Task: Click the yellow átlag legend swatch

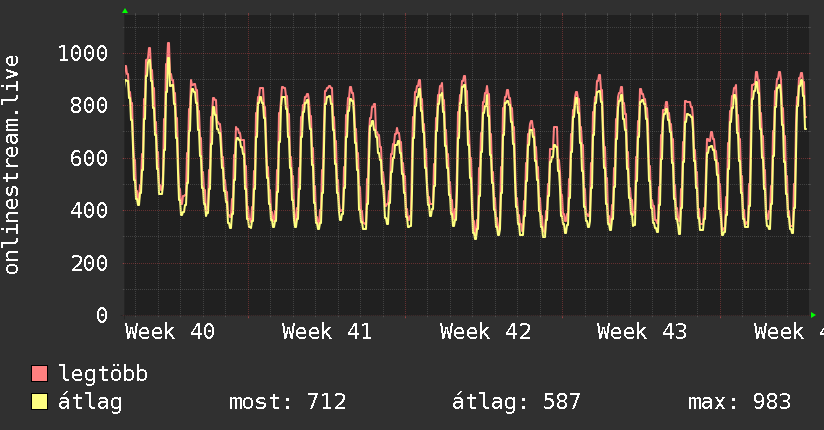Action: click(39, 402)
